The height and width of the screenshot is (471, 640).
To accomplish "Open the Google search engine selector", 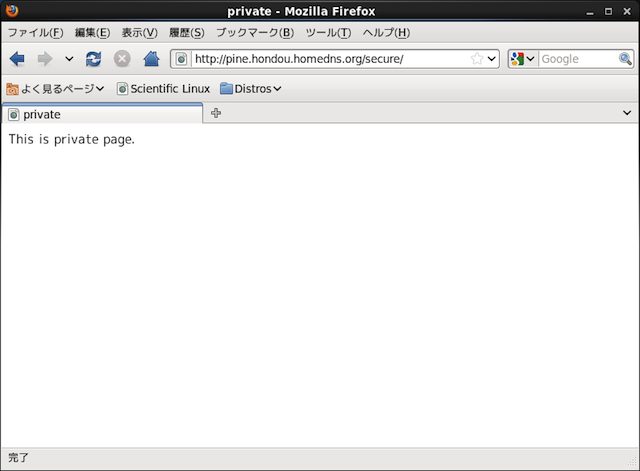I will [x=523, y=59].
